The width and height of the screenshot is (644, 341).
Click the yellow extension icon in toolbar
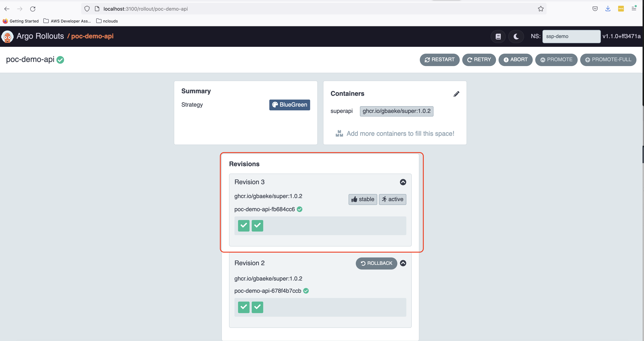pyautogui.click(x=621, y=9)
